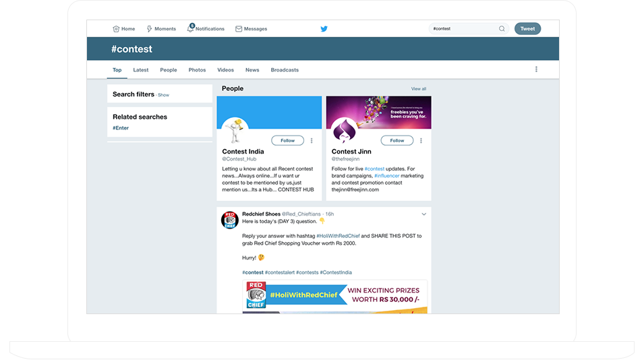644x360 pixels.
Task: Click the #contests hashtag
Action: click(x=308, y=272)
